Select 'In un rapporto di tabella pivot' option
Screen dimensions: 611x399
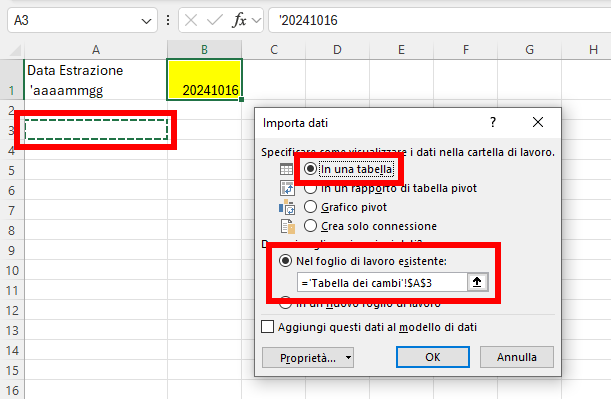coord(310,189)
